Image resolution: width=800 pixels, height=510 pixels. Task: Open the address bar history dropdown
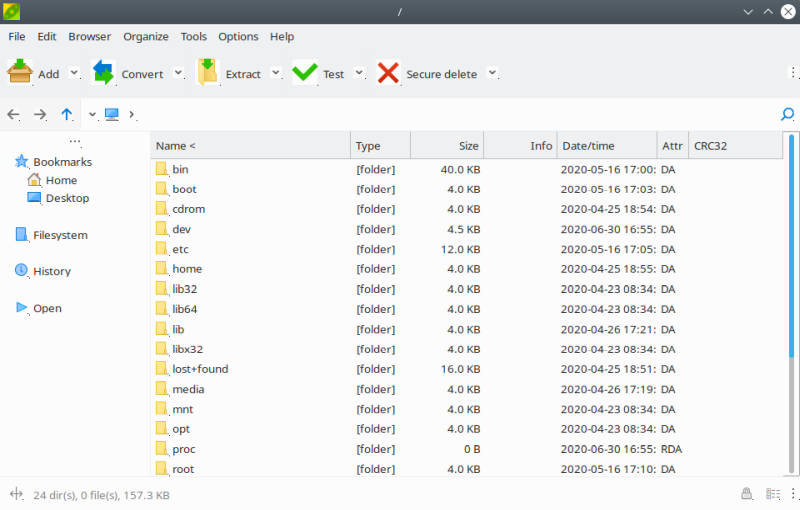92,115
